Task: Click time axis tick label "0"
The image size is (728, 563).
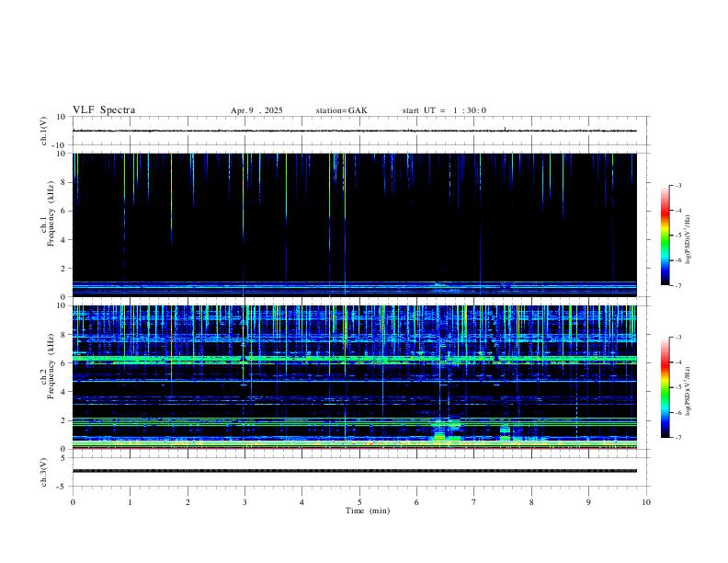Action: pos(73,502)
